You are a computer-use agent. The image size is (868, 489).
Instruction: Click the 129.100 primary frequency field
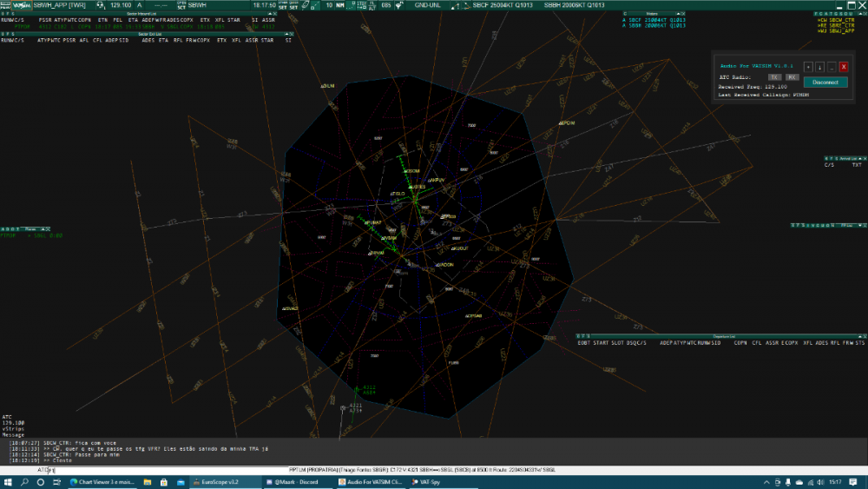coord(121,5)
